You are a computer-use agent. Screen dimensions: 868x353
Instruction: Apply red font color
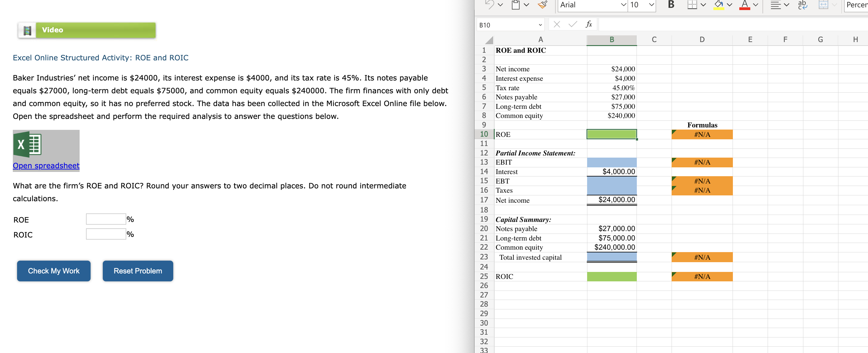pyautogui.click(x=744, y=5)
